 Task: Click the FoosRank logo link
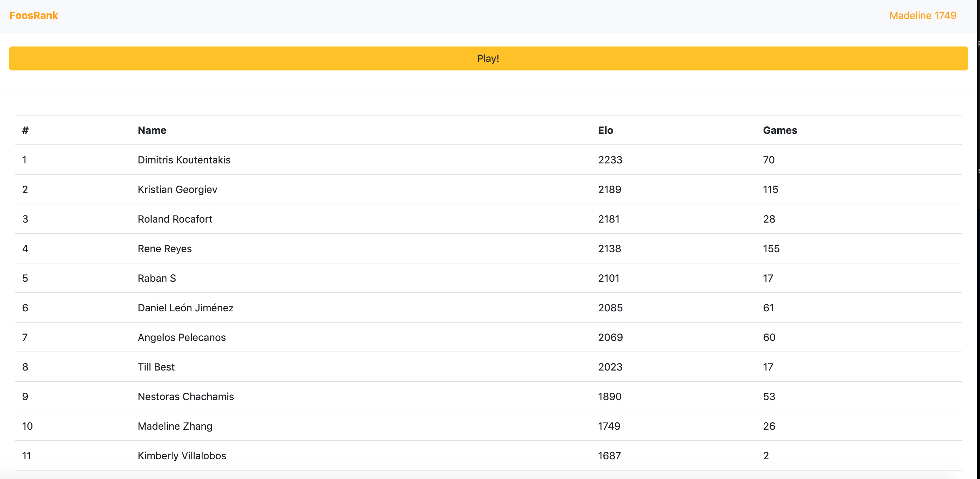33,15
